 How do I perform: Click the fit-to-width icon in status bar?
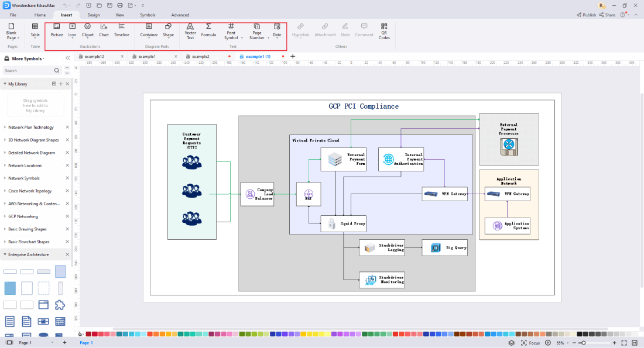tap(635, 343)
